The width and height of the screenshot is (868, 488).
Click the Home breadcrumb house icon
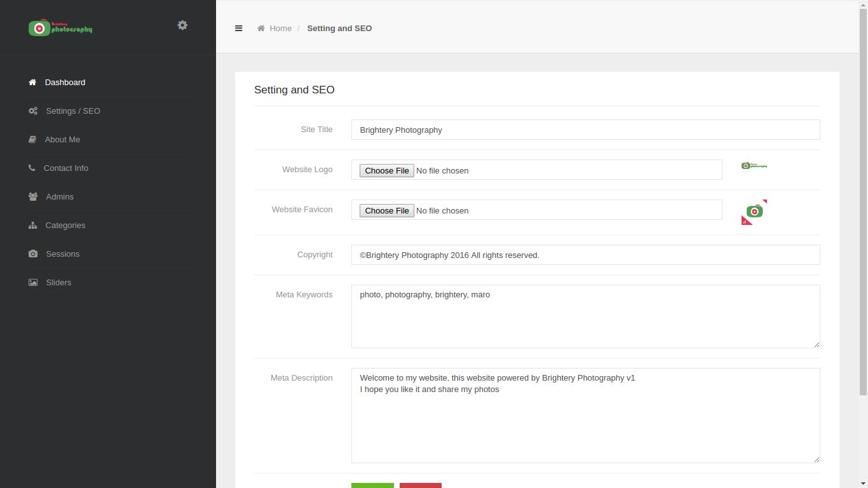(x=261, y=29)
